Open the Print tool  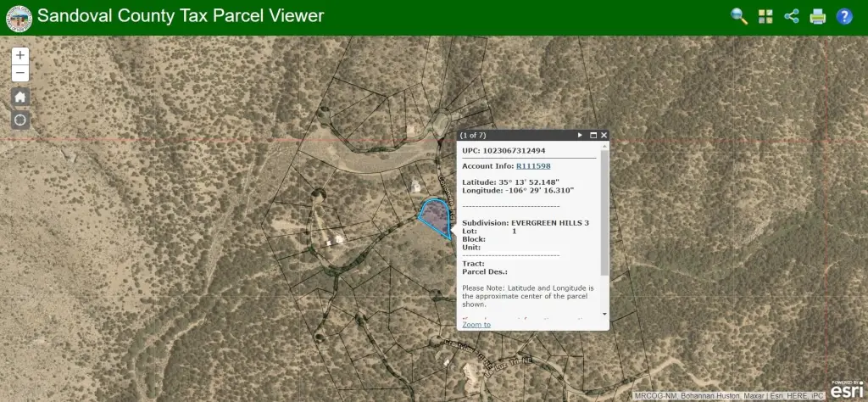click(x=818, y=17)
